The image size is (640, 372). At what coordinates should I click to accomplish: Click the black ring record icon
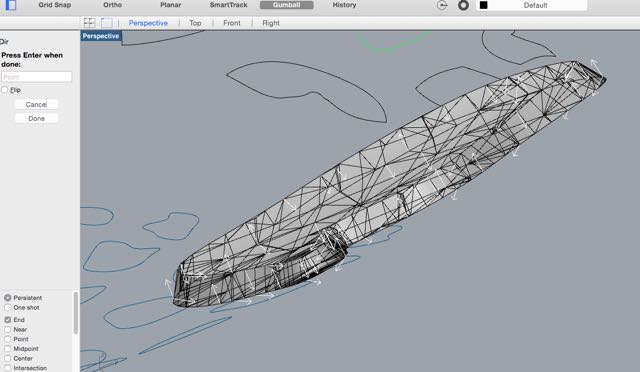(463, 5)
